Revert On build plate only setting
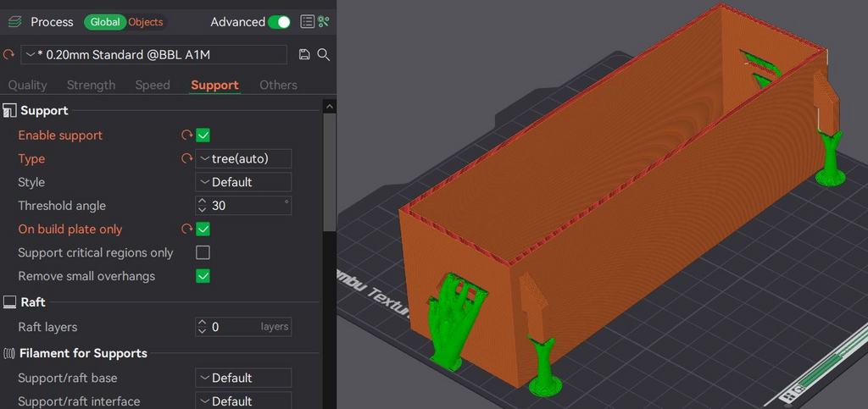 pos(187,229)
